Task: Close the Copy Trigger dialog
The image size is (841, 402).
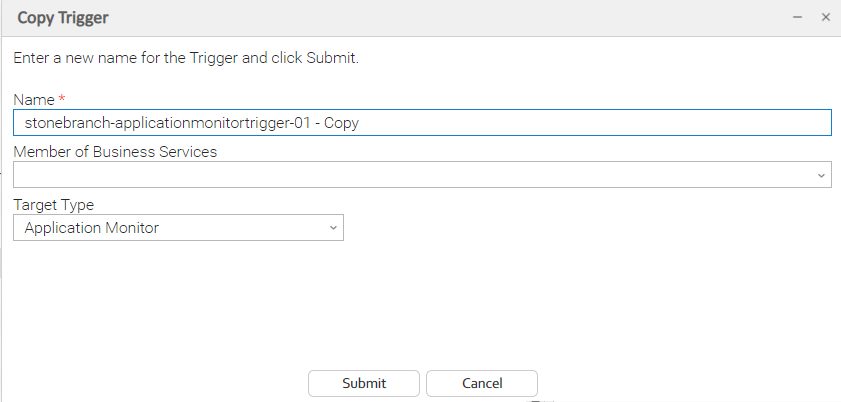Action: point(826,17)
